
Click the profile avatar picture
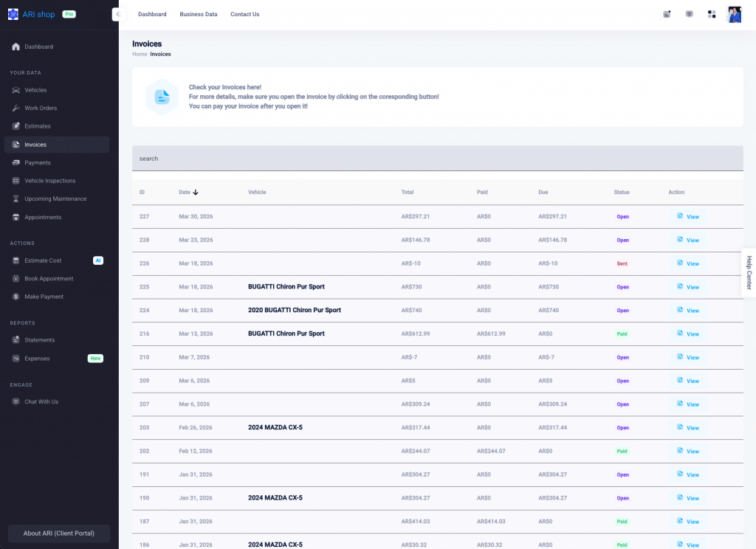click(x=734, y=13)
